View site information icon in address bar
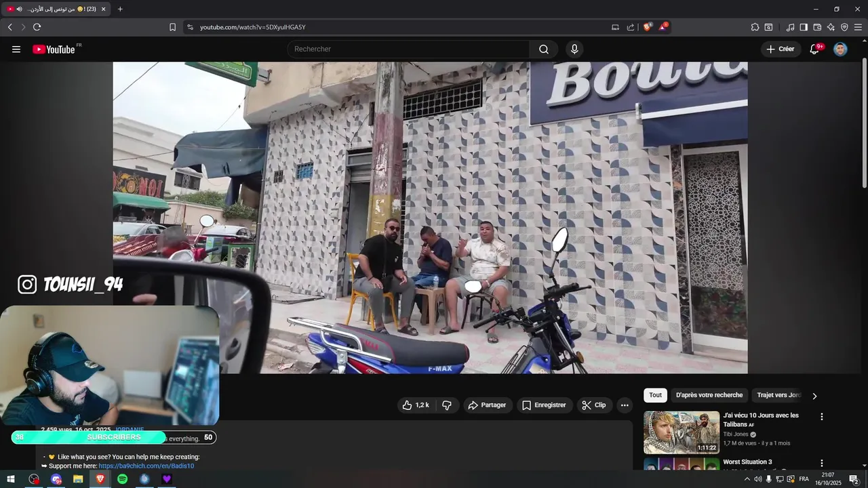The width and height of the screenshot is (868, 488). click(190, 27)
